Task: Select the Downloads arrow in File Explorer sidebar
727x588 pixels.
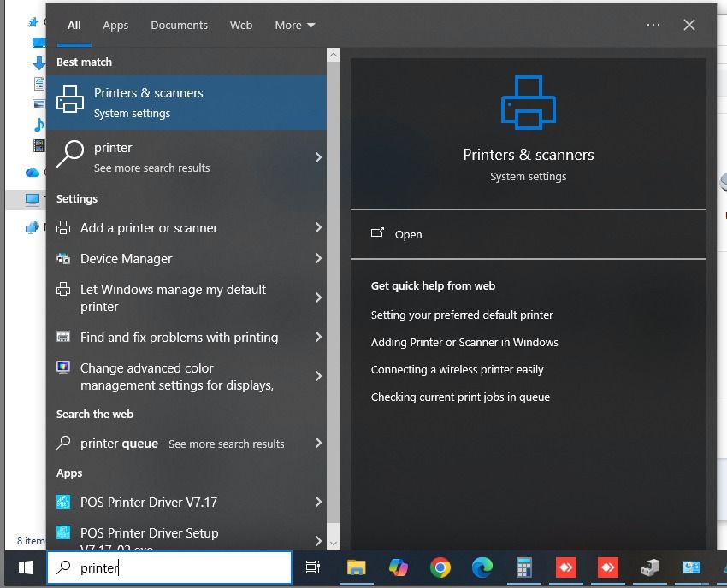Action: point(39,62)
